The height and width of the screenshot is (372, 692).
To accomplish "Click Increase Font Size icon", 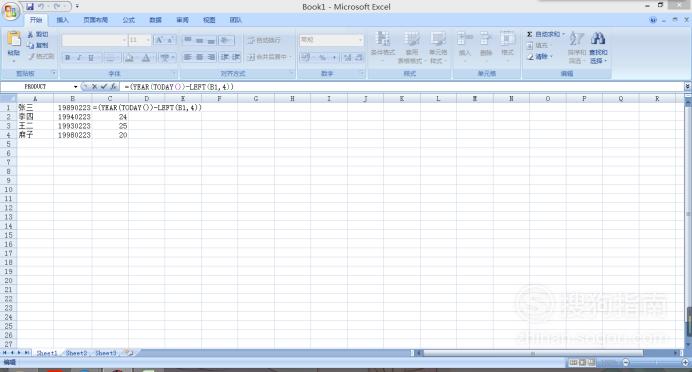I will point(159,40).
